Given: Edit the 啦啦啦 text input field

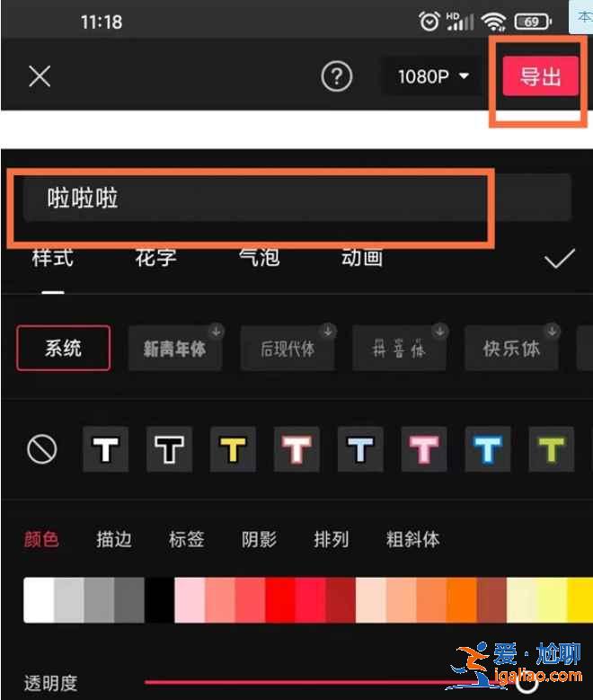Looking at the screenshot, I should (296, 198).
